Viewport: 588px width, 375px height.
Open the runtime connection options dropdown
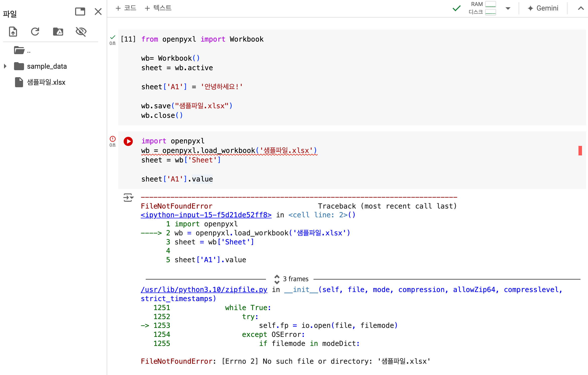(x=508, y=8)
